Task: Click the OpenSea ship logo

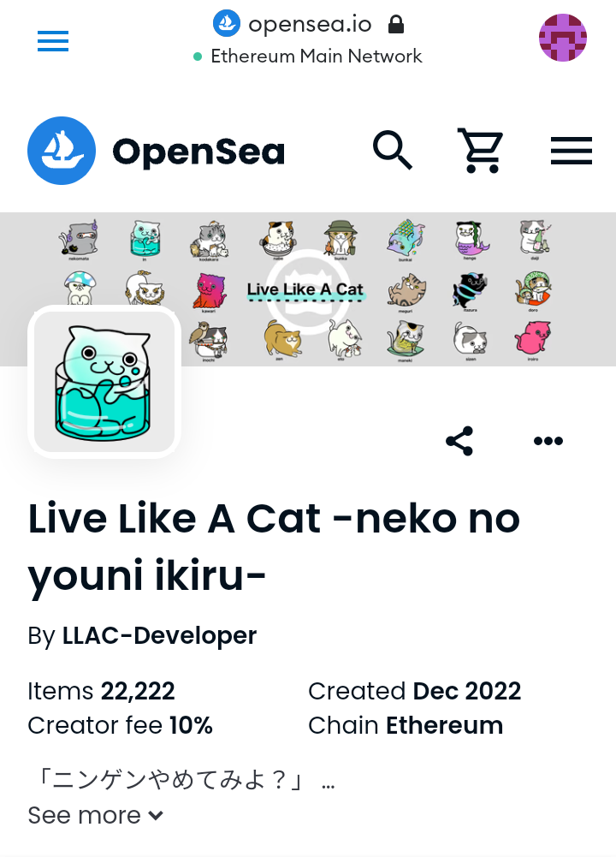Action: tap(62, 151)
